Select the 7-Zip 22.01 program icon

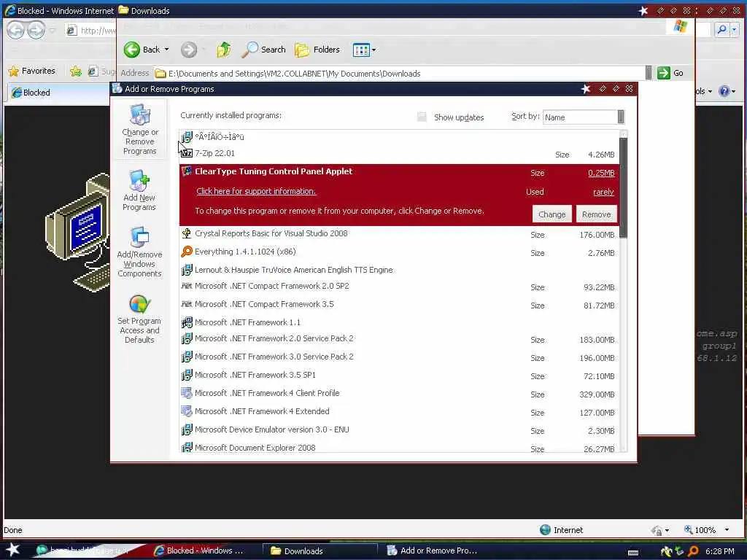click(x=187, y=153)
